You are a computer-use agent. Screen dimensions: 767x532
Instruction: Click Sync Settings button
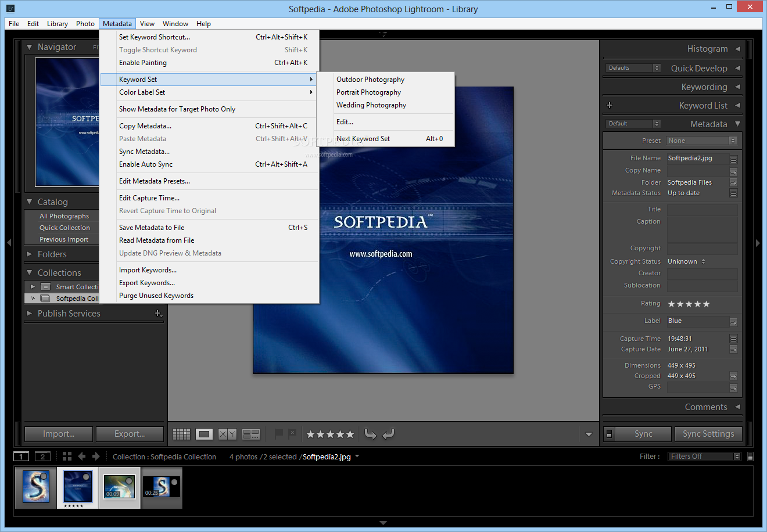pos(708,434)
